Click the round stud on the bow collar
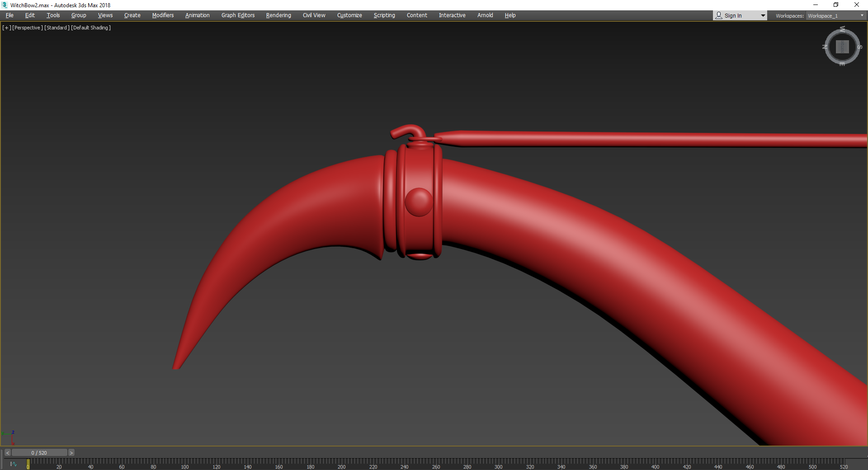 click(x=419, y=202)
